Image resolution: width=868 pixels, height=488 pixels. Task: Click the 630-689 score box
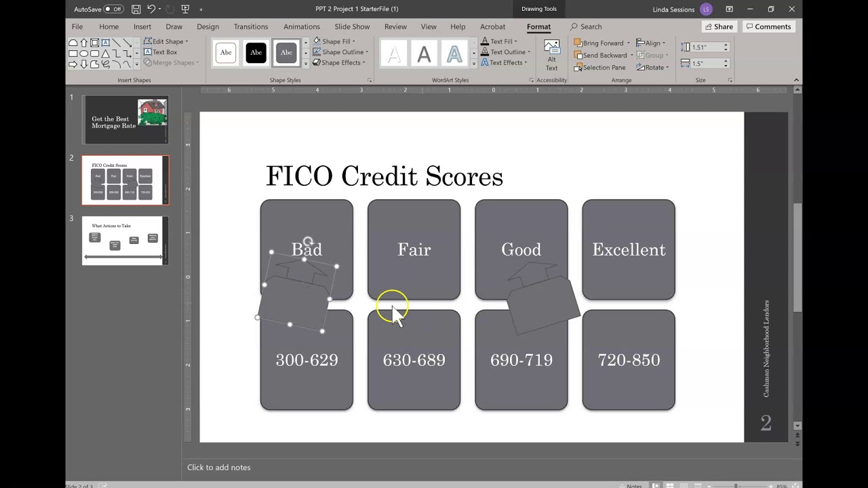414,360
